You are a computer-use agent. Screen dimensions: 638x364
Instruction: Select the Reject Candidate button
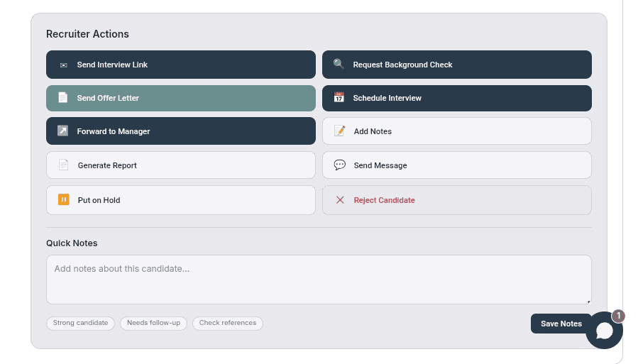[x=457, y=200]
